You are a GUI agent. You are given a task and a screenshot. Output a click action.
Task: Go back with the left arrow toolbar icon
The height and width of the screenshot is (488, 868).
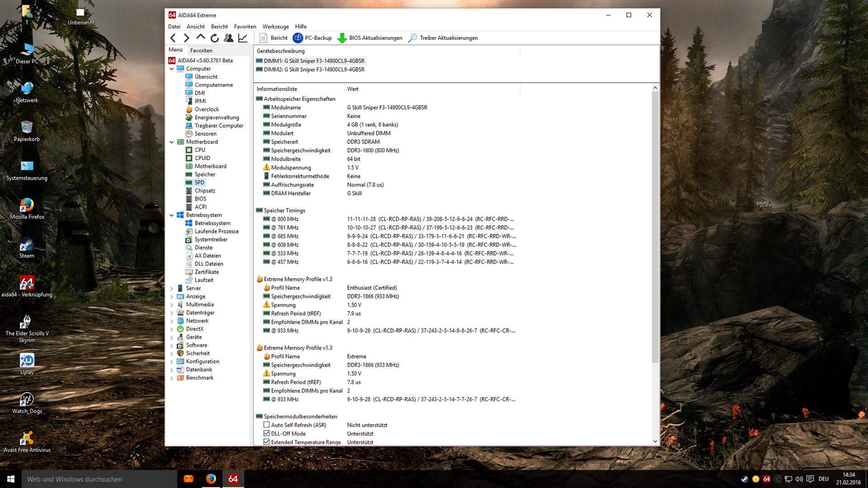173,38
